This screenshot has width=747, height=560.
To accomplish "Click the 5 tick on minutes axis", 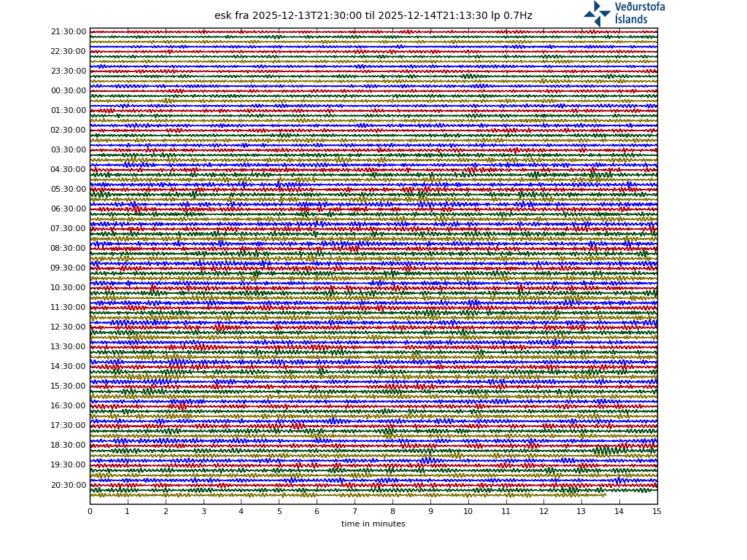I will pyautogui.click(x=279, y=512).
